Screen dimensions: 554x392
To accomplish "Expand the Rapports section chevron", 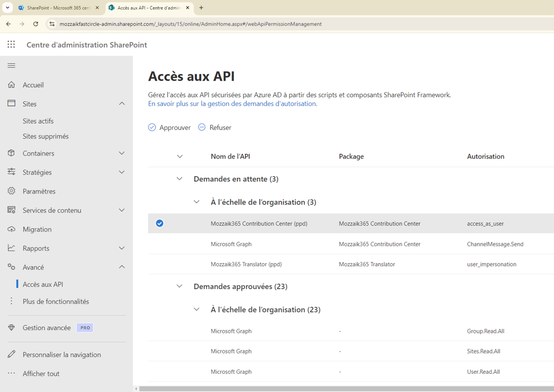I will 122,248.
